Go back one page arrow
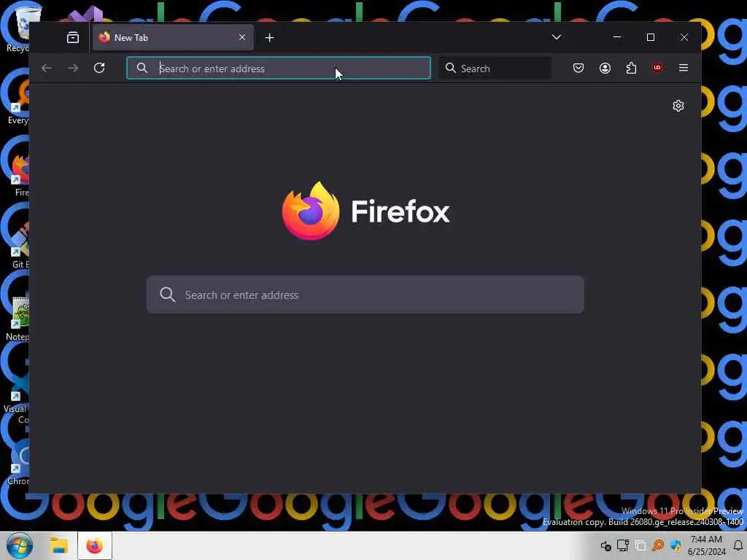Image resolution: width=747 pixels, height=560 pixels. click(x=46, y=68)
